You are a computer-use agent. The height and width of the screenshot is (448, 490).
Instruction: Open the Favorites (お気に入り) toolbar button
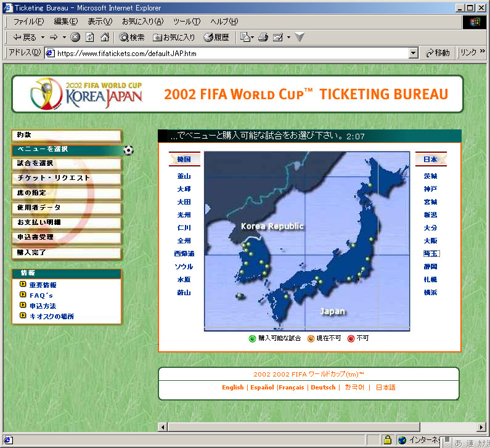point(174,38)
